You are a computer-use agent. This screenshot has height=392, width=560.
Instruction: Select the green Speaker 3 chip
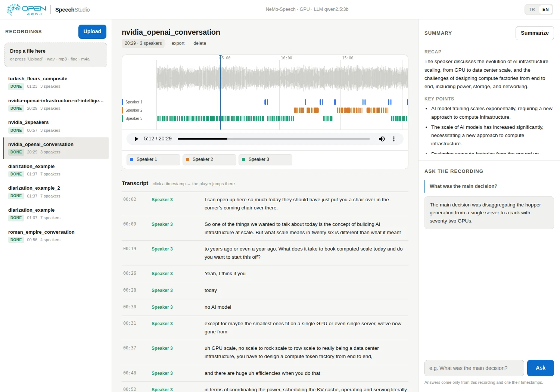(x=265, y=159)
